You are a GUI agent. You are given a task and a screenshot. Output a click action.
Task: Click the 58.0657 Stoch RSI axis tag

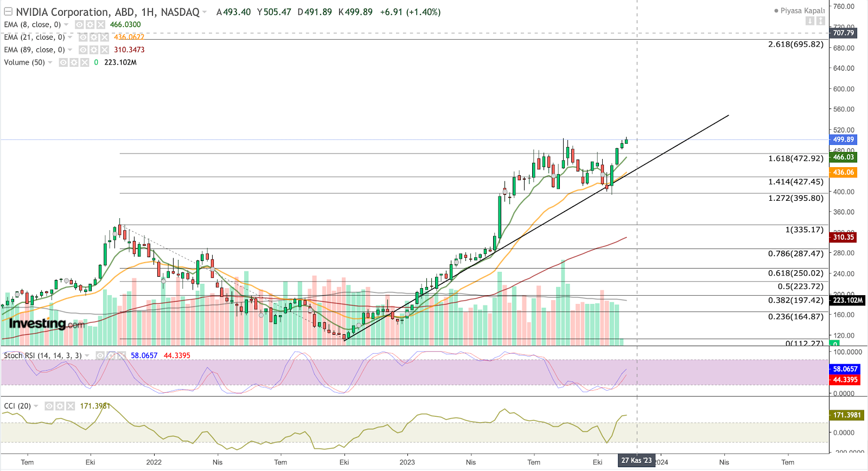845,369
